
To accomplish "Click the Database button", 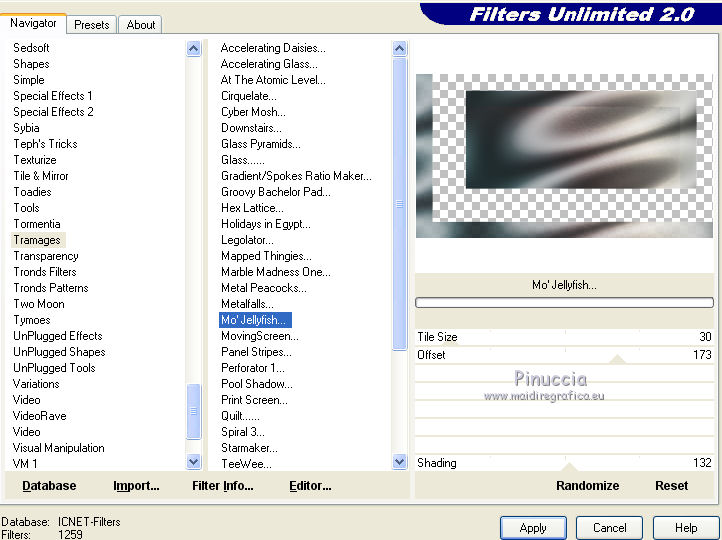I will 49,486.
